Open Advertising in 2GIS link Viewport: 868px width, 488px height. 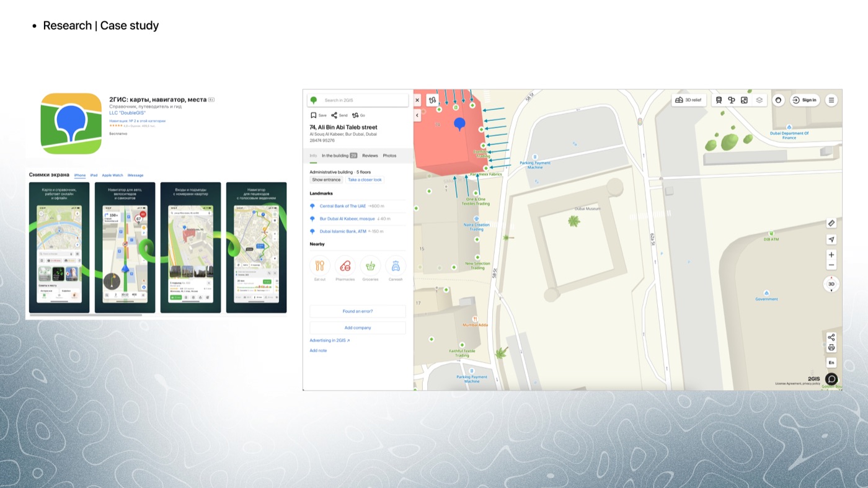click(330, 340)
